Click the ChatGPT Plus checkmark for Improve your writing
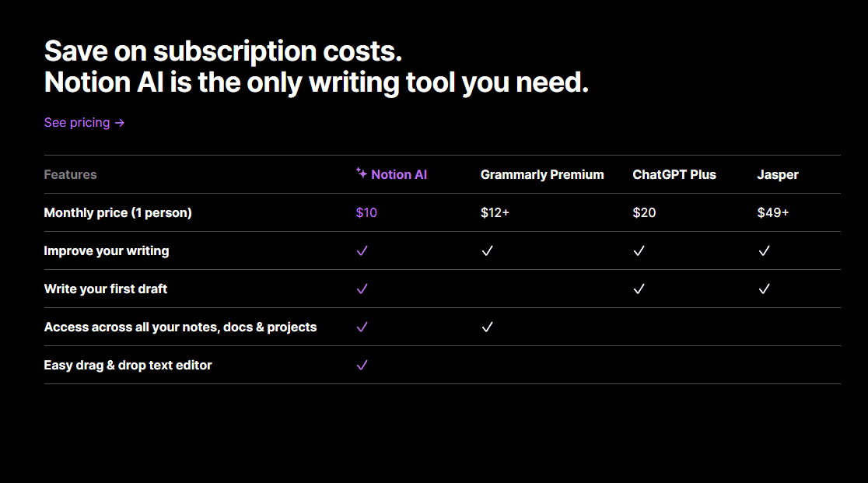Image resolution: width=868 pixels, height=483 pixels. pos(639,251)
